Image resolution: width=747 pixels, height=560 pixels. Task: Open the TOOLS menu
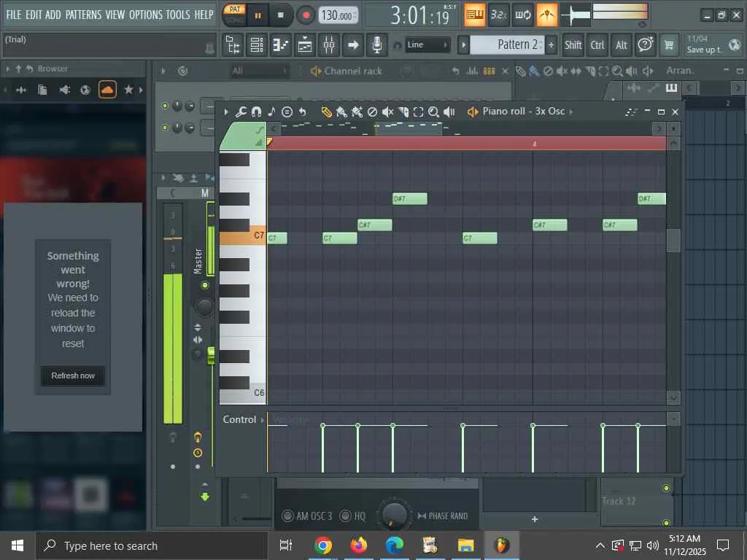pos(178,15)
